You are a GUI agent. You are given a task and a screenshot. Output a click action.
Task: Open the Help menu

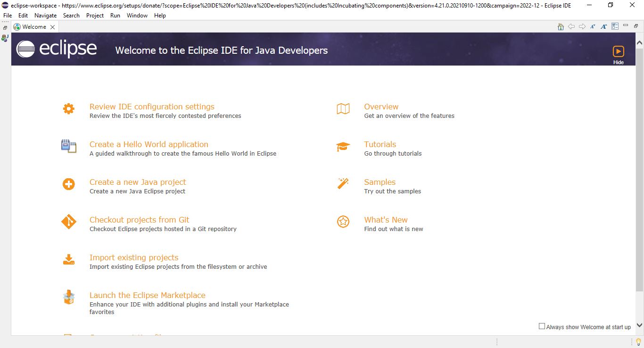pyautogui.click(x=160, y=16)
